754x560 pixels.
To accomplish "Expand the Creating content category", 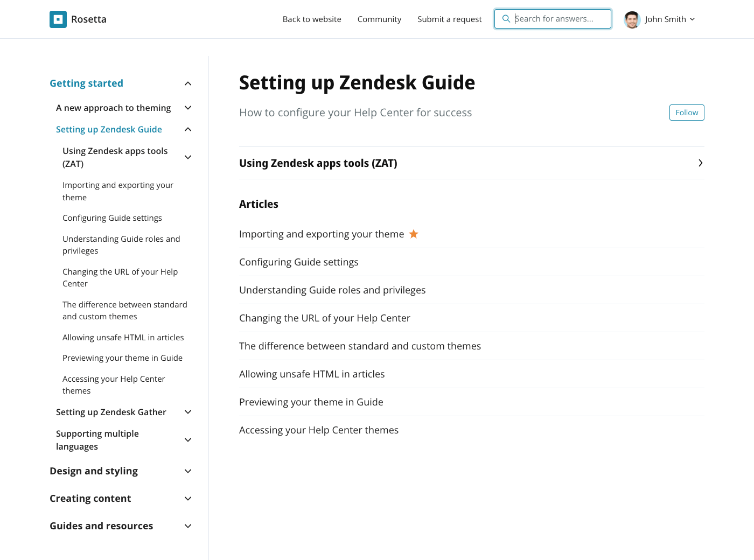I will tap(188, 499).
